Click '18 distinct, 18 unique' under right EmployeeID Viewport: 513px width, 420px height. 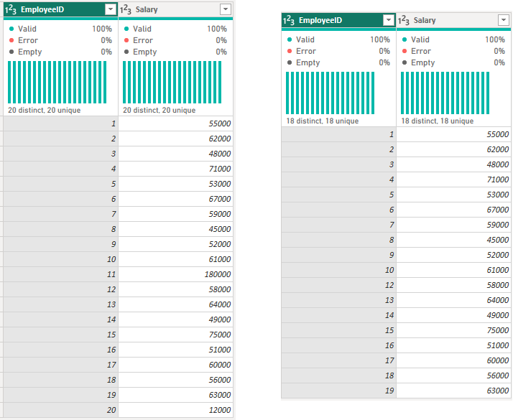point(323,121)
